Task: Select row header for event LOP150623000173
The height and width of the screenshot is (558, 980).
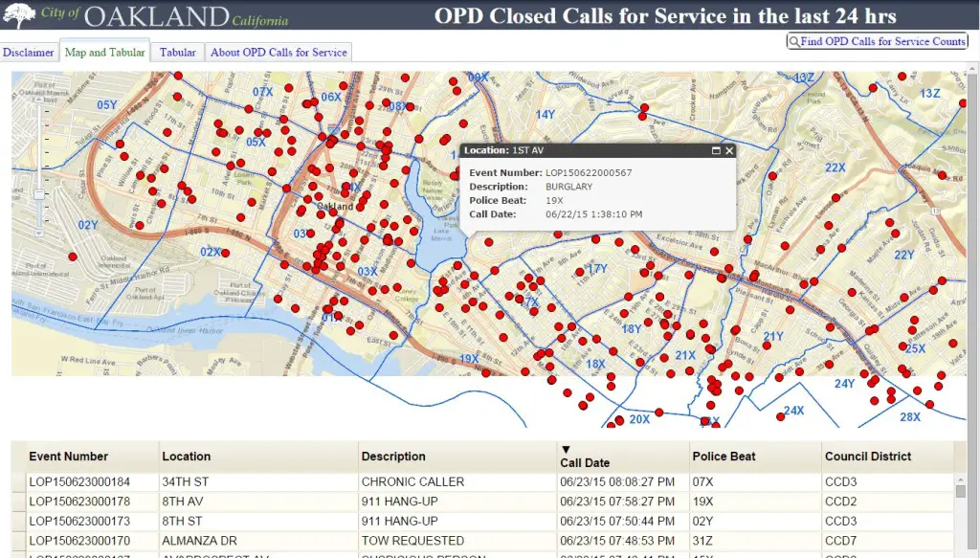Action: pyautogui.click(x=18, y=521)
